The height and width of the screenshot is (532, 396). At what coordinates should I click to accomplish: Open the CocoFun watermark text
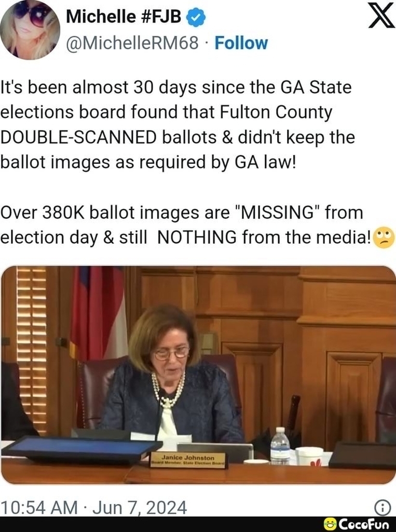[x=364, y=524]
